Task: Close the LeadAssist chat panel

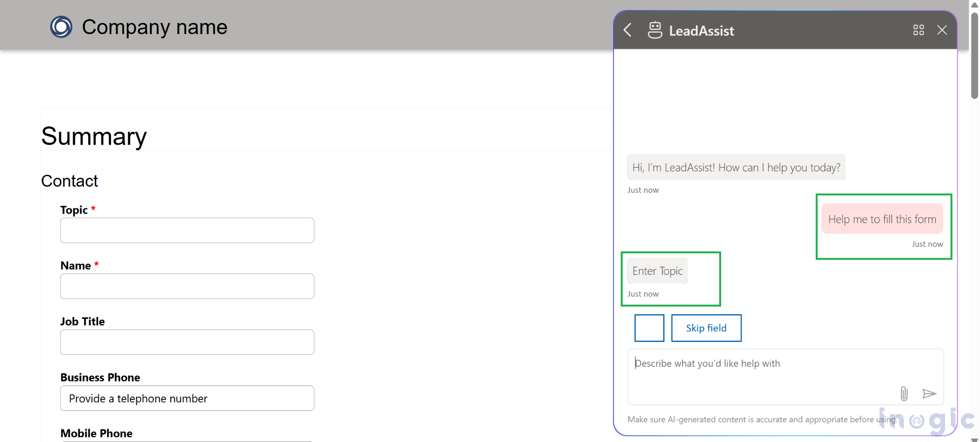Action: 942,30
